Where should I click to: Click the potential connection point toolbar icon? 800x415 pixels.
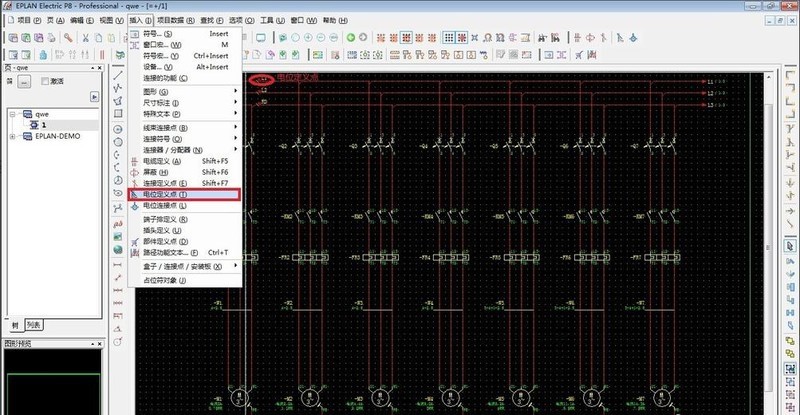pos(633,37)
